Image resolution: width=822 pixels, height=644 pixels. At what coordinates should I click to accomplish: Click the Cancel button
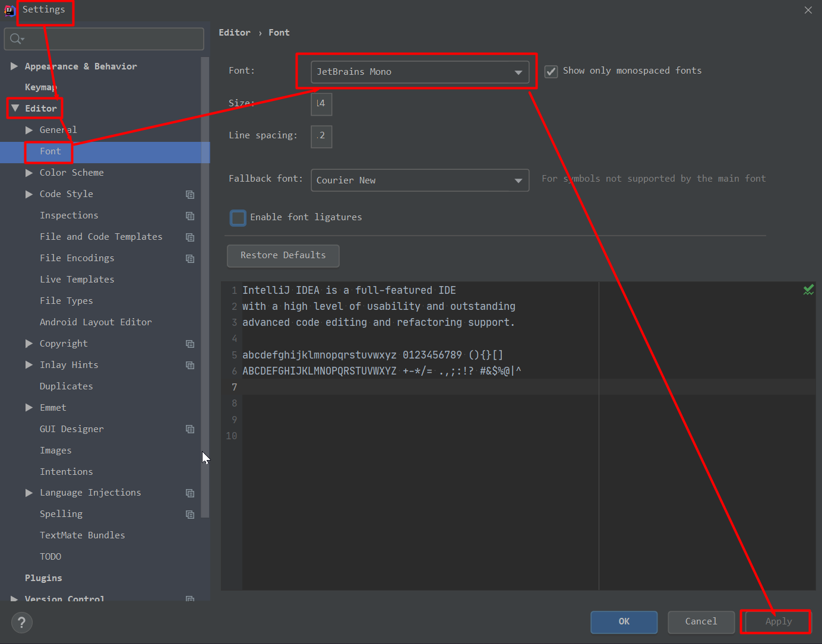(701, 622)
